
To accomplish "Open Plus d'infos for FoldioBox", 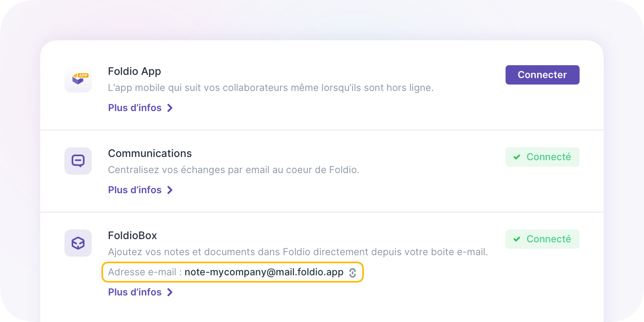I will pyautogui.click(x=135, y=292).
